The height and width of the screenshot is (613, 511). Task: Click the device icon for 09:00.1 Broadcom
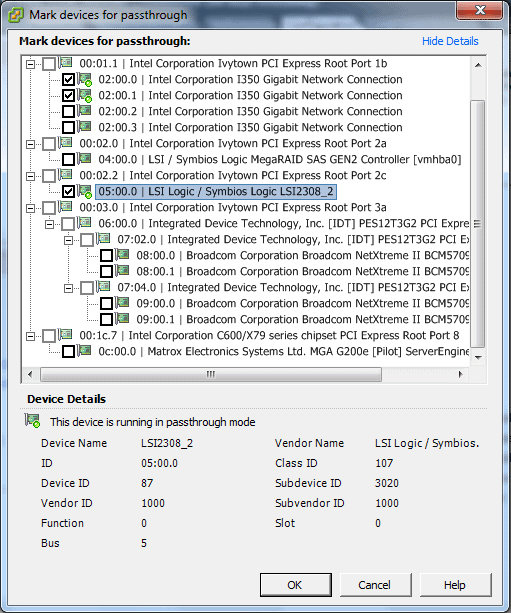tap(123, 319)
